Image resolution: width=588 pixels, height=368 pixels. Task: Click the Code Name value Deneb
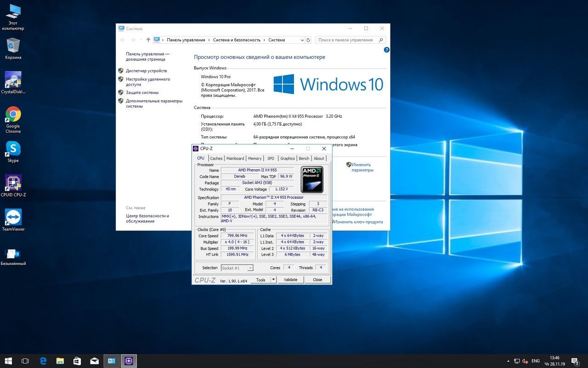click(x=240, y=176)
